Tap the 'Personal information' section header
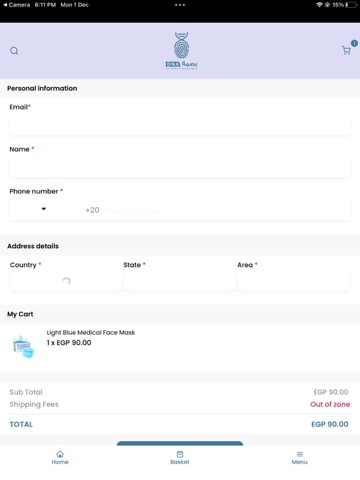Image resolution: width=360 pixels, height=480 pixels. click(x=42, y=88)
